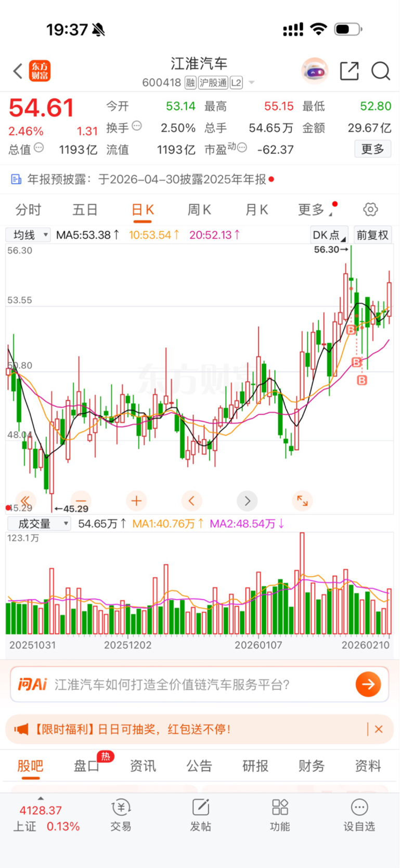Tap the L2 level badge
This screenshot has width=400, height=868.
[x=236, y=83]
